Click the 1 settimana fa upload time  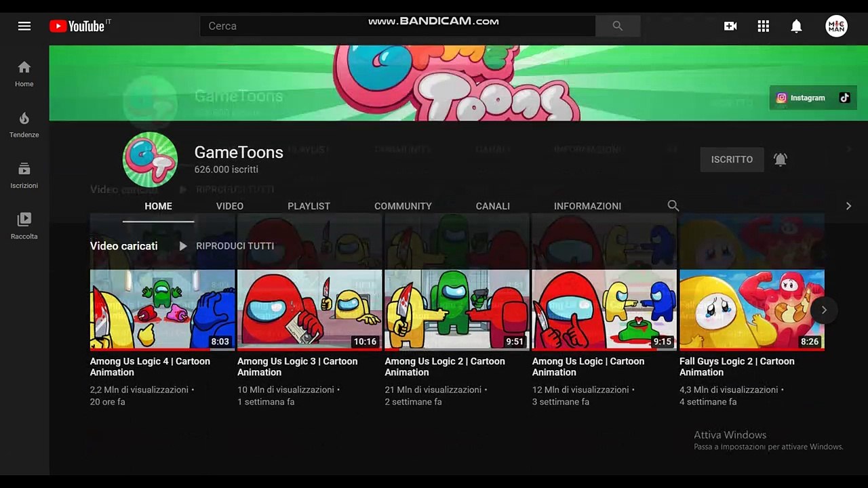[266, 402]
